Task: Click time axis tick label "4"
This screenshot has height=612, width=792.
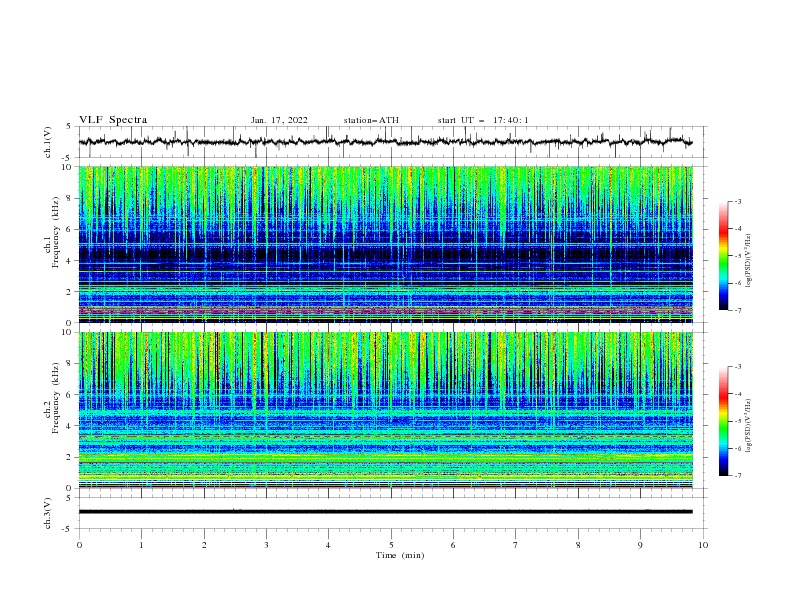Action: [329, 545]
